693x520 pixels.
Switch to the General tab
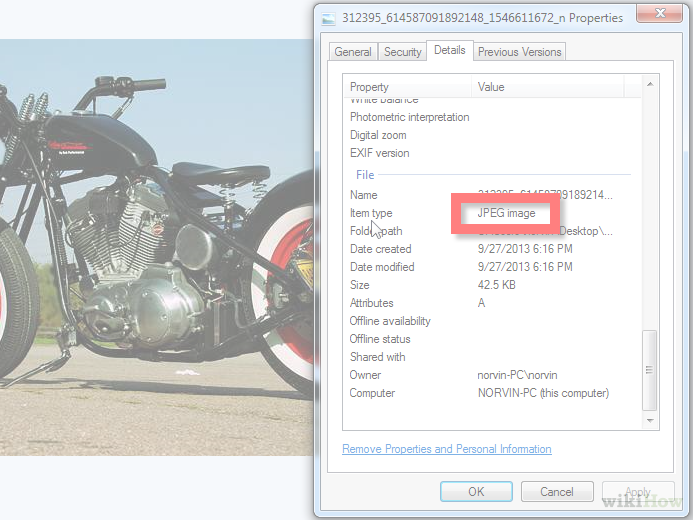353,52
